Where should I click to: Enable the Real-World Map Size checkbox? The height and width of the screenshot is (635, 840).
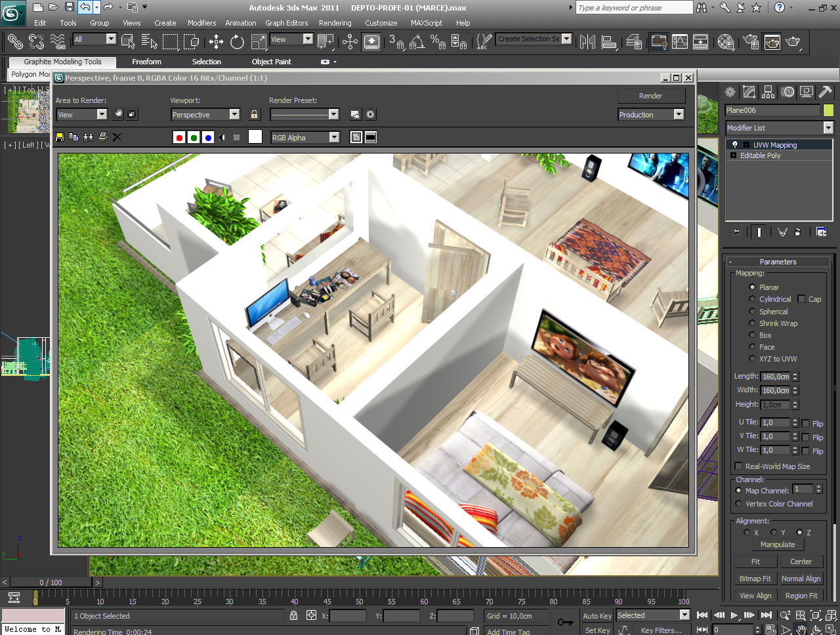click(x=738, y=466)
